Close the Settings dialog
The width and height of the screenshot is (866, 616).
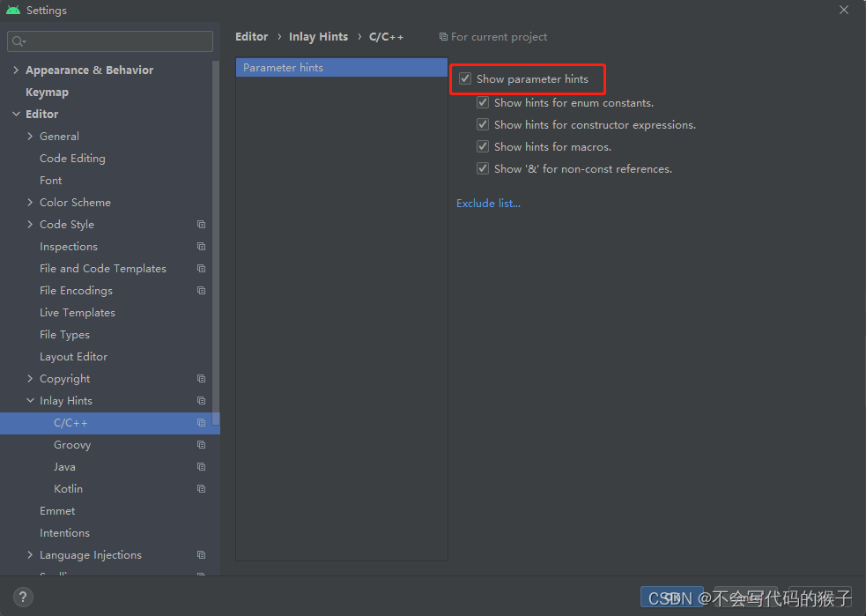pos(844,10)
